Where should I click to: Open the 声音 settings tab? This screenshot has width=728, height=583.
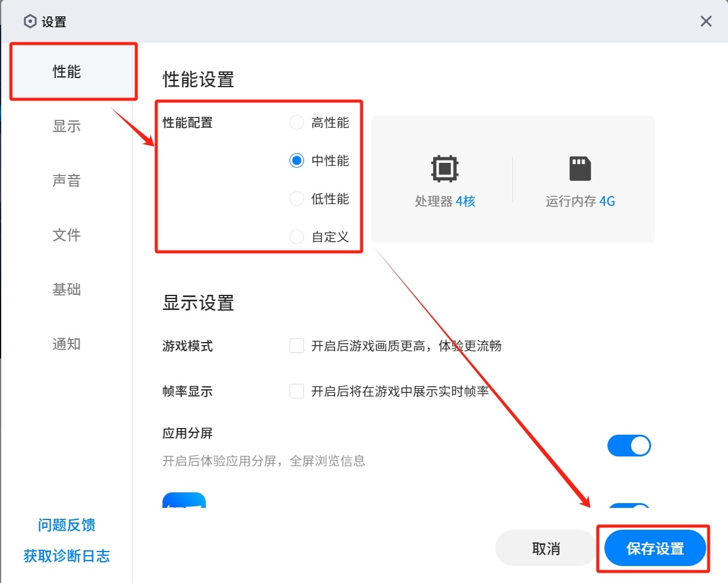tap(67, 181)
